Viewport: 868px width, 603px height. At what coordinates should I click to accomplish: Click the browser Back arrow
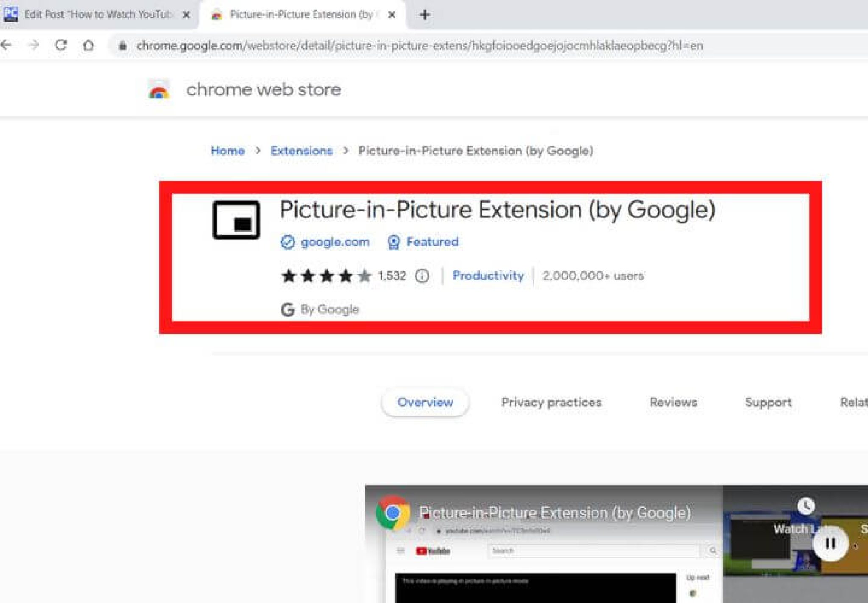tap(6, 45)
